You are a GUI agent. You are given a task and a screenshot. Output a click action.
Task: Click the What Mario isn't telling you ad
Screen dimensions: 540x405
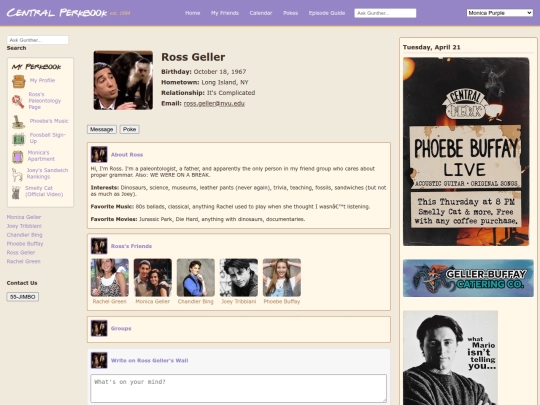click(x=450, y=358)
